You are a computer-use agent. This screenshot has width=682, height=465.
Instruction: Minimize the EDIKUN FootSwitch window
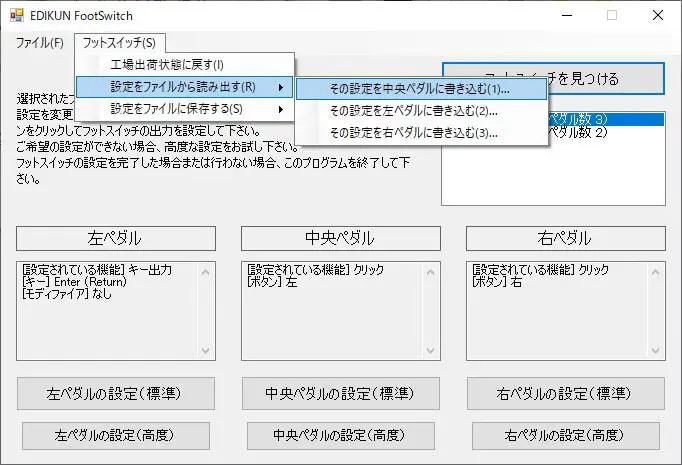[x=567, y=15]
